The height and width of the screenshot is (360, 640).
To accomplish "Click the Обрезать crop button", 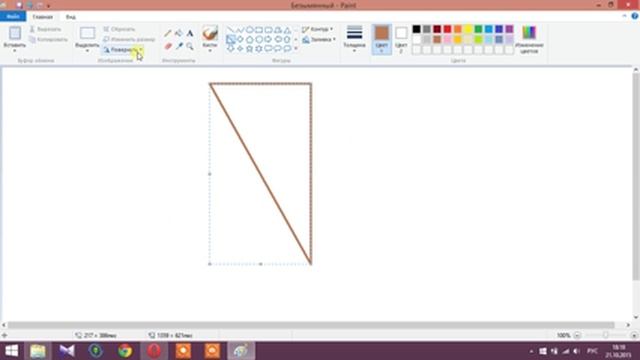I will coord(119,29).
